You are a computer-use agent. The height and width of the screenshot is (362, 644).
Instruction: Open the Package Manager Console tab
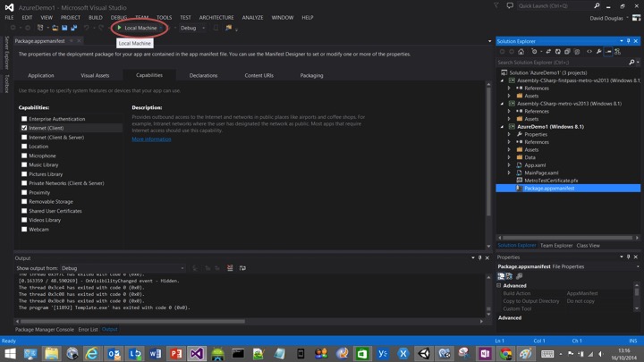point(45,329)
